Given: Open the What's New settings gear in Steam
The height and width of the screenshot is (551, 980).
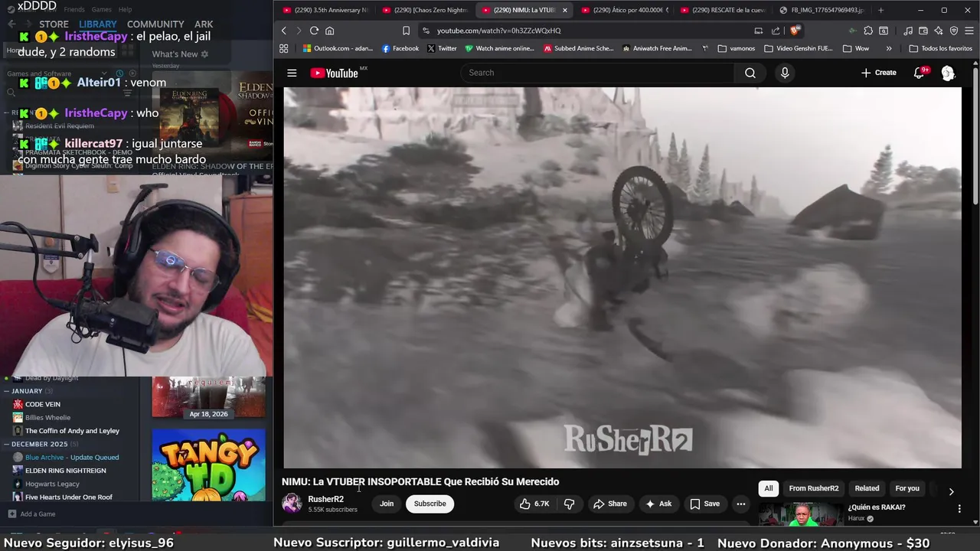Looking at the screenshot, I should coord(204,54).
